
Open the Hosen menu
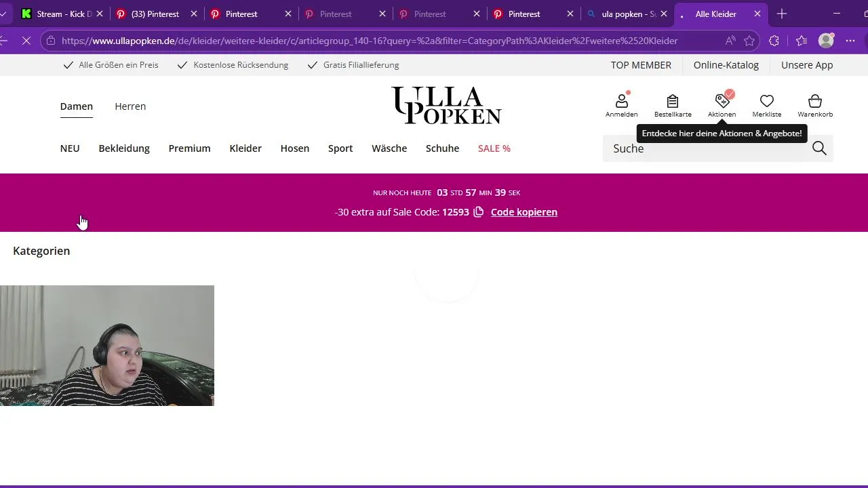[x=295, y=148]
